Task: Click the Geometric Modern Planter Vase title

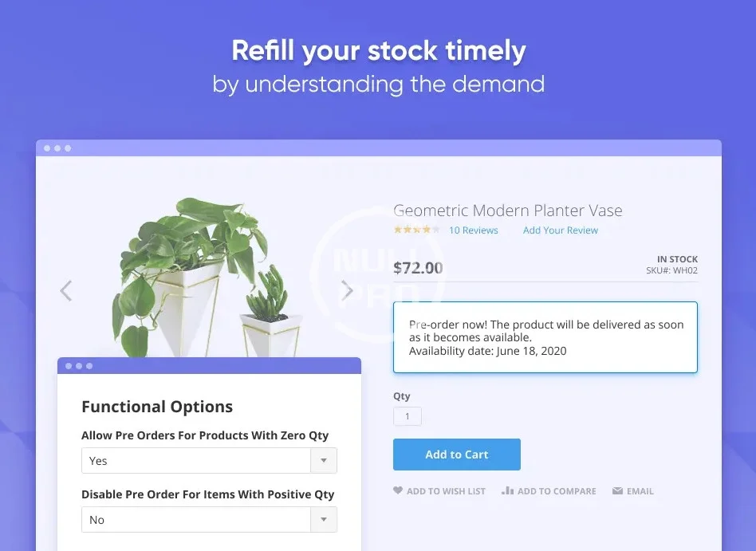Action: pos(508,211)
